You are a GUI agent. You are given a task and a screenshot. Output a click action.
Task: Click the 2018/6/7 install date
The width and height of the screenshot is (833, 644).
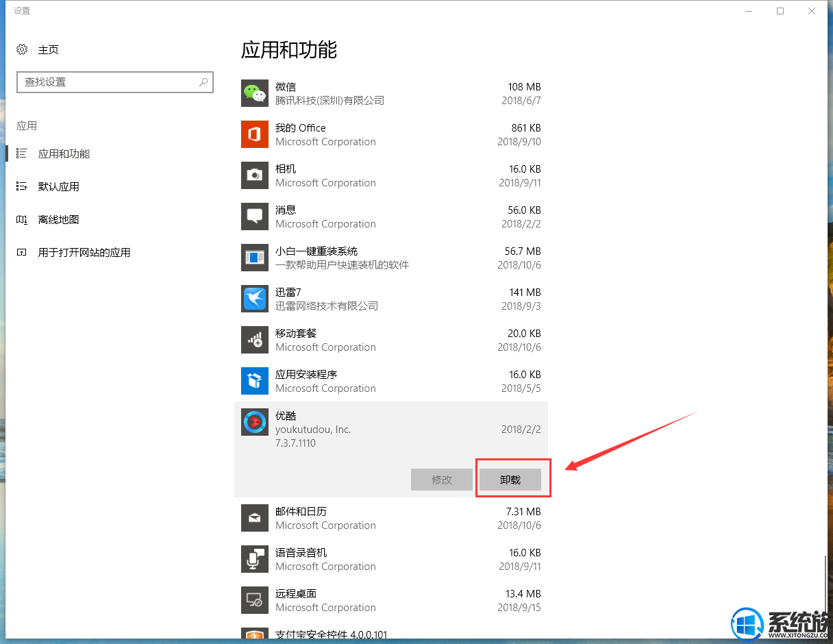click(x=521, y=100)
